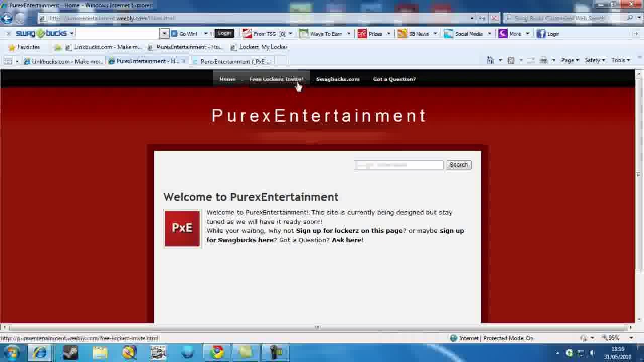Click the Home toolbar icon

pyautogui.click(x=490, y=60)
